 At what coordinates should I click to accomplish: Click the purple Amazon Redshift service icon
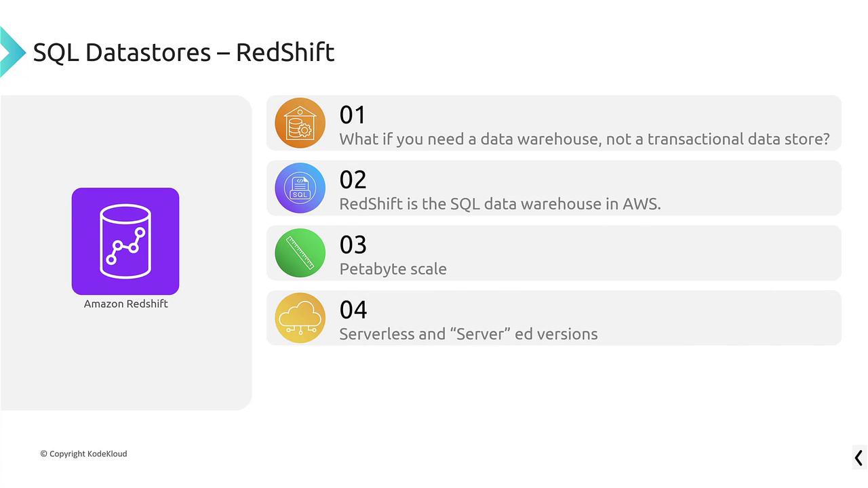(125, 241)
